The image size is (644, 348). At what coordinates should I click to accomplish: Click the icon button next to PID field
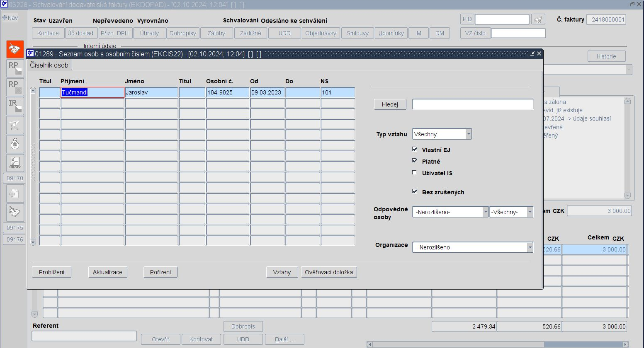point(539,19)
